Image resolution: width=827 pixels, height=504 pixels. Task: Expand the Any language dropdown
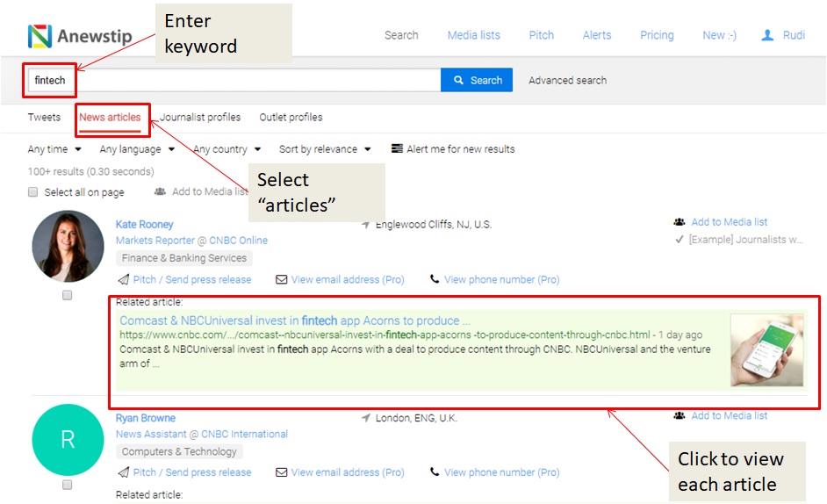137,149
